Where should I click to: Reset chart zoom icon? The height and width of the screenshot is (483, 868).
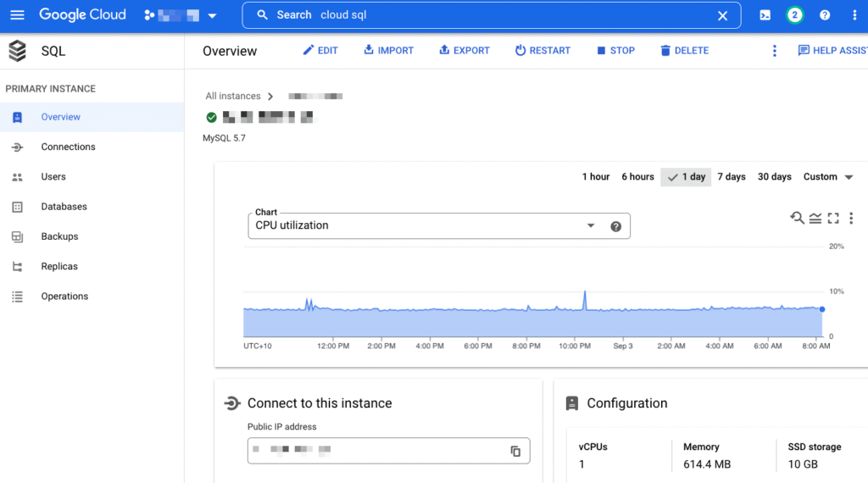click(797, 218)
